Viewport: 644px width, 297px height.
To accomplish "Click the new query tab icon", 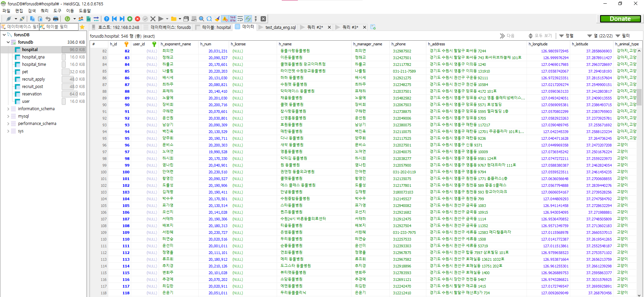I will 373,27.
